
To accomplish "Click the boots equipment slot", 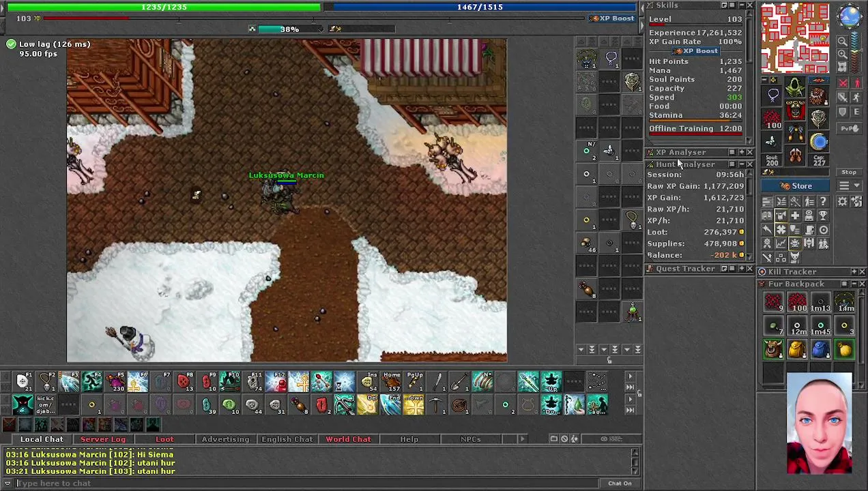I will pyautogui.click(x=795, y=155).
